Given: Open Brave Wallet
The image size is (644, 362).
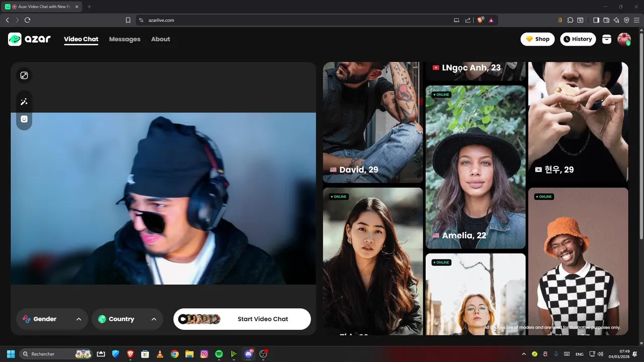Looking at the screenshot, I should point(606,20).
